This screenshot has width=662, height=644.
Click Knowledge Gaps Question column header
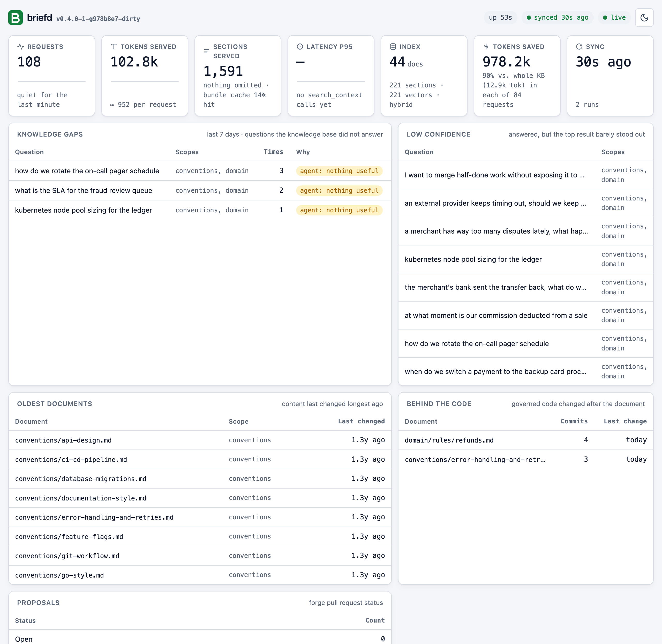[x=29, y=152]
